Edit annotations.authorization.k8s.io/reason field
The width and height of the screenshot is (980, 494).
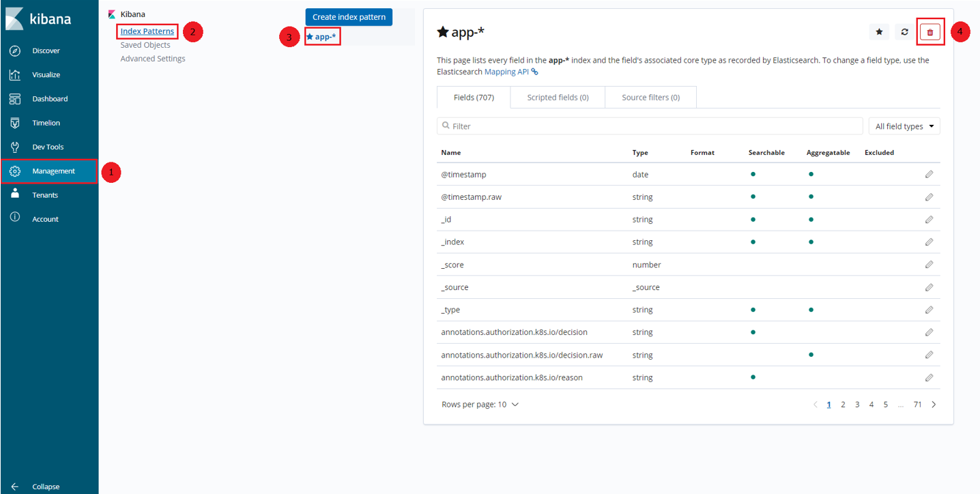(x=929, y=377)
